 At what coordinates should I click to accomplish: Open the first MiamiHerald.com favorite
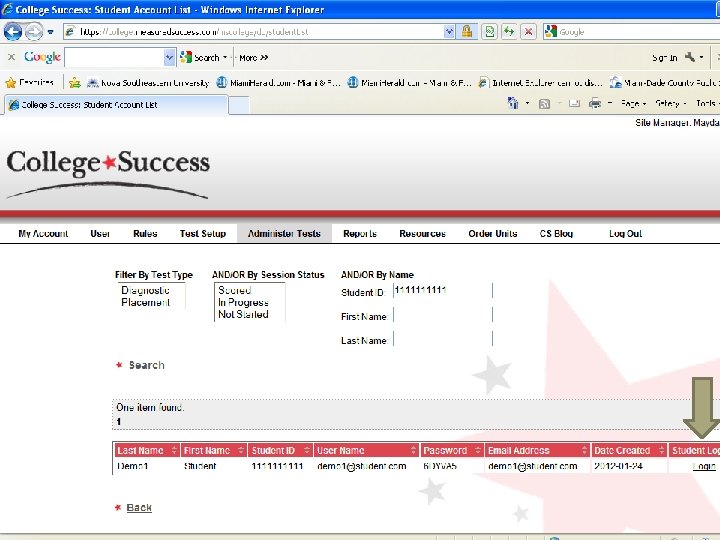tap(278, 83)
